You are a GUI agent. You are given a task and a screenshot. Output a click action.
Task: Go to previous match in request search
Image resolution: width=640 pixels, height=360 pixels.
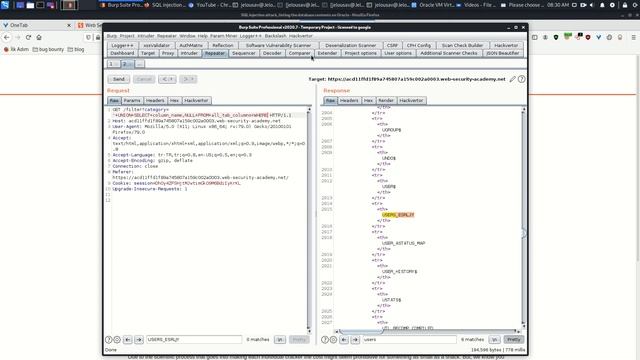point(128,340)
